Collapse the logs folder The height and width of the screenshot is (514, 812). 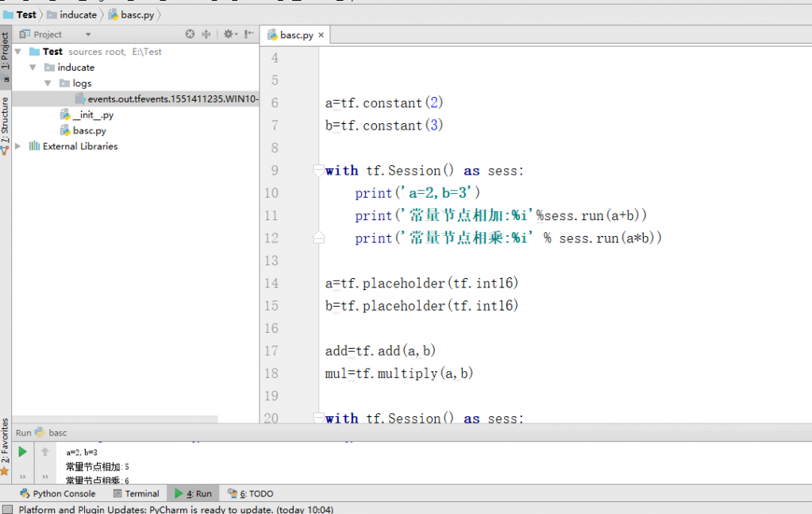coord(48,83)
